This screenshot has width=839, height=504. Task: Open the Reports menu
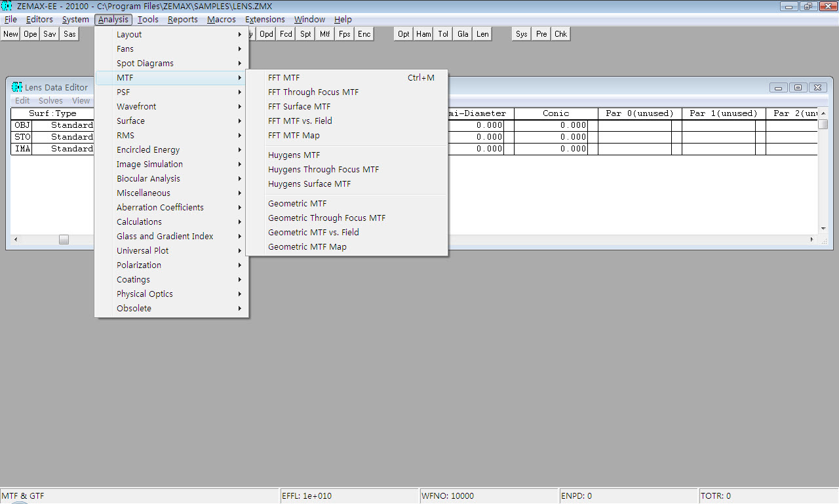click(183, 20)
